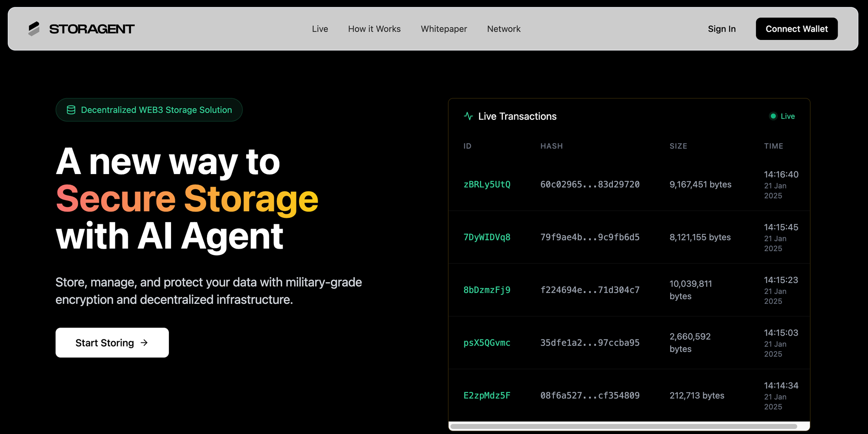
Task: Select transaction ID E2zpMdz5F
Action: tap(487, 395)
